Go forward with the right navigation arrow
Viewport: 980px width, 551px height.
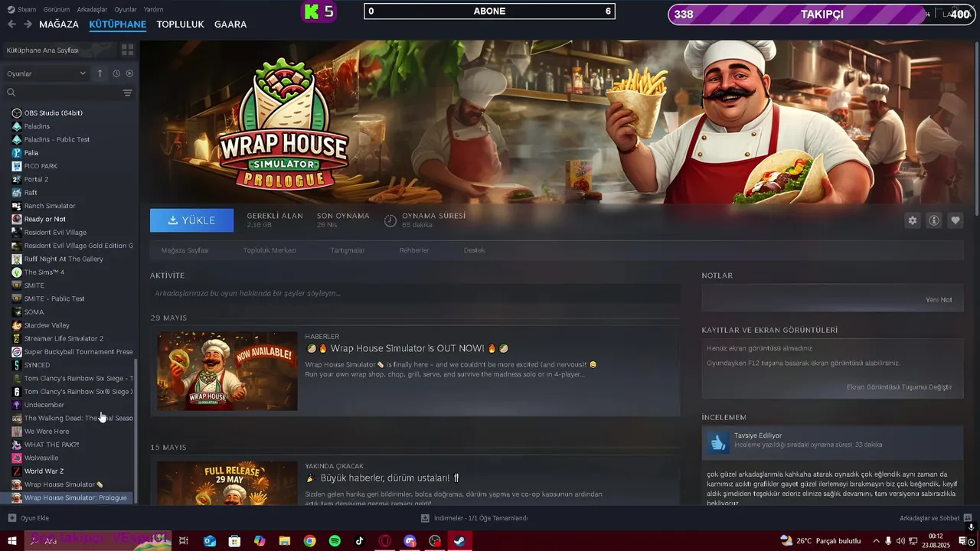(28, 24)
